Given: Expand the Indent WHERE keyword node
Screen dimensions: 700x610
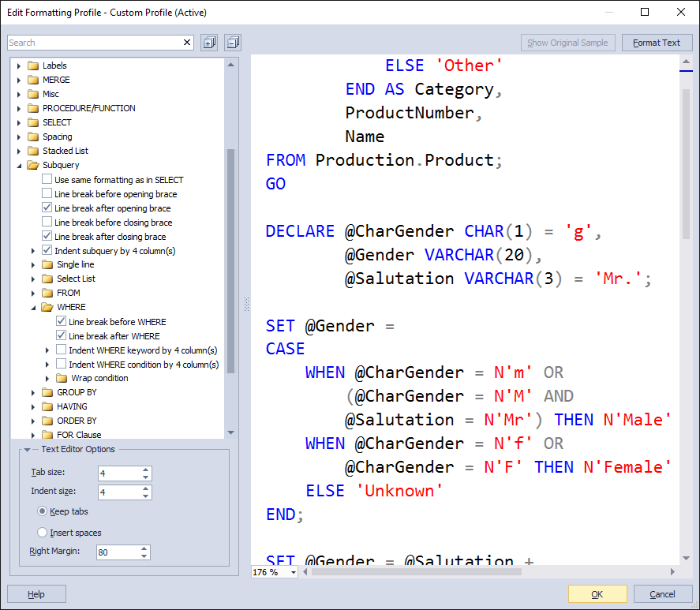Looking at the screenshot, I should click(47, 350).
